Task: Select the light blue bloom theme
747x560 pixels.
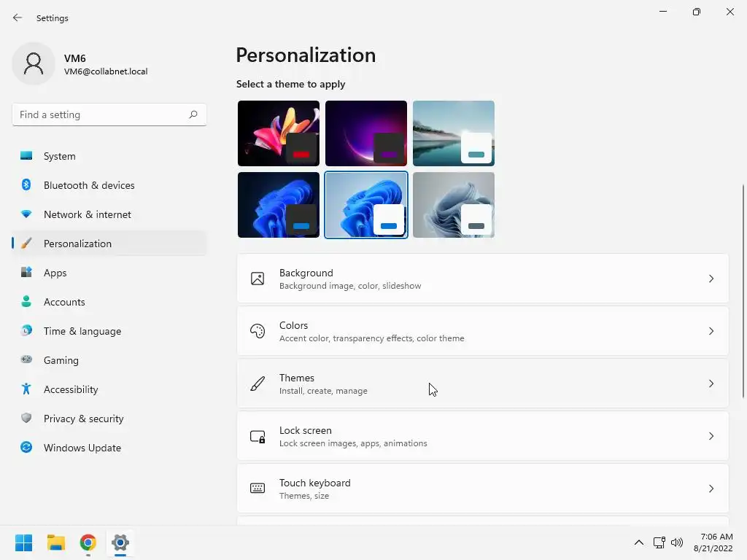Action: (366, 205)
